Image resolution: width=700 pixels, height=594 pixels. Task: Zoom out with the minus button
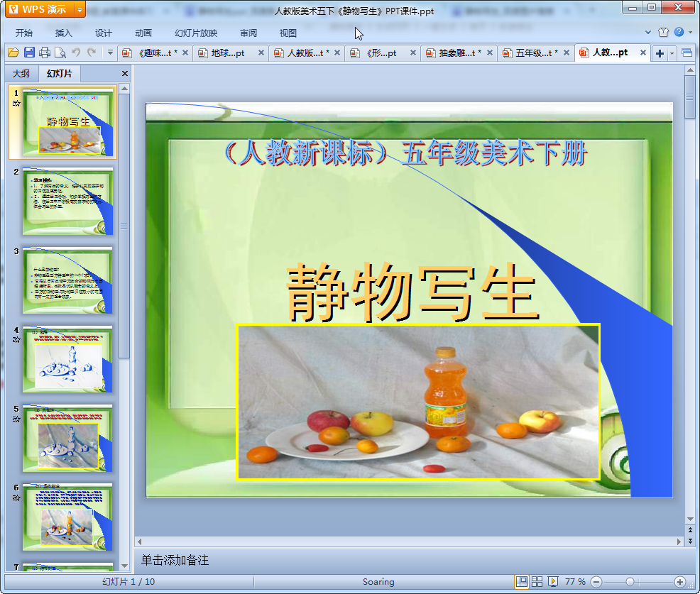point(596,582)
